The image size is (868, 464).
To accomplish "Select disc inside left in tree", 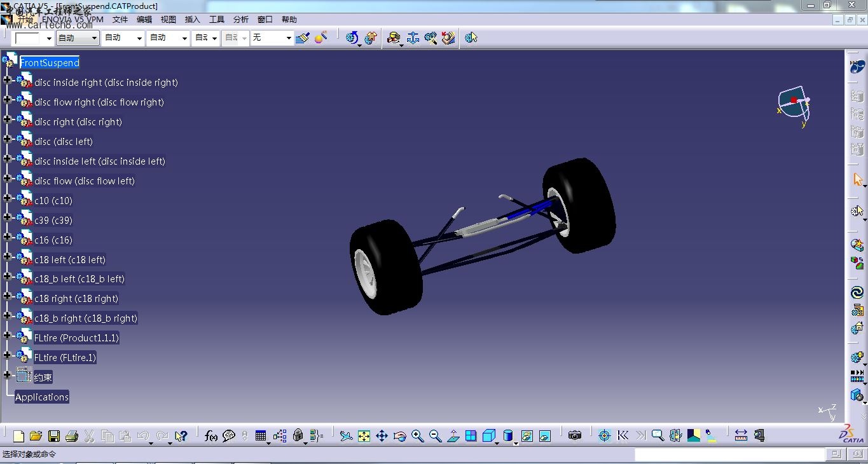I will [100, 161].
